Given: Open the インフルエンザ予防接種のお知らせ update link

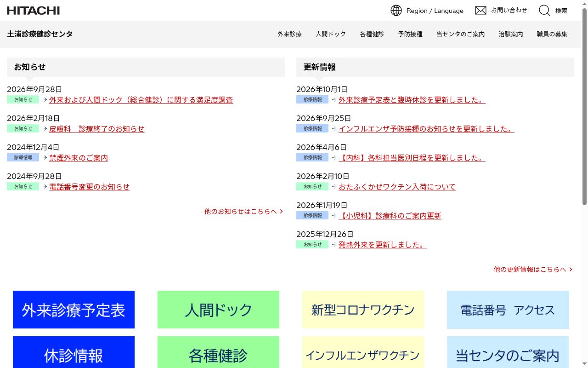Looking at the screenshot, I should click(x=426, y=129).
